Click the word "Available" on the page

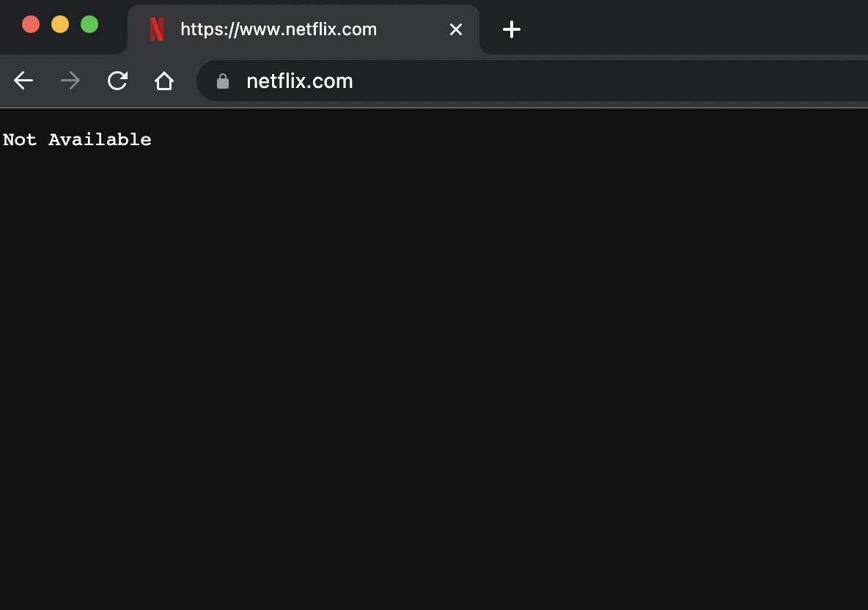click(x=100, y=140)
